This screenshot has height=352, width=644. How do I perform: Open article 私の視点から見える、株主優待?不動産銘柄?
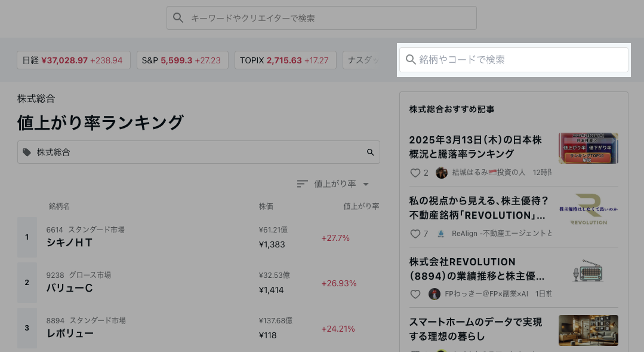pyautogui.click(x=479, y=208)
